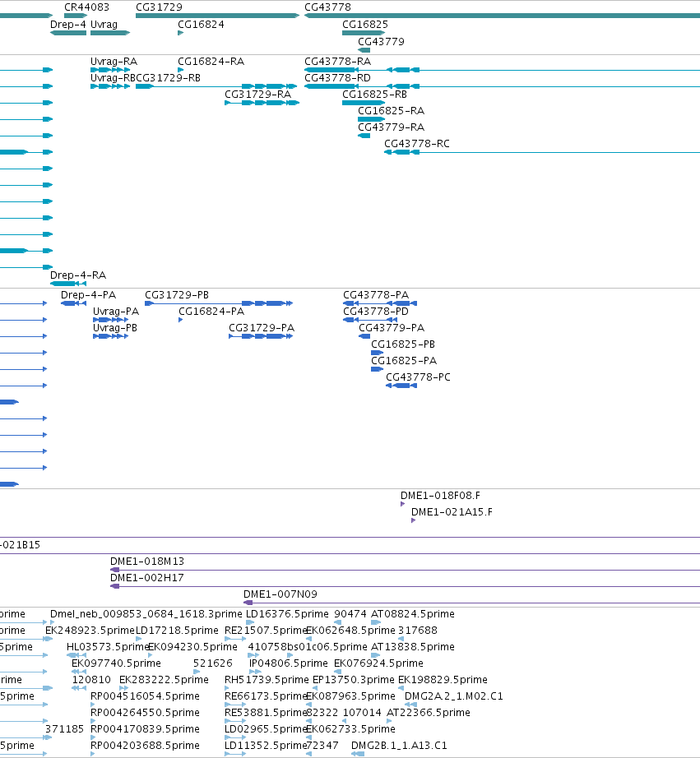Select transcript Uvrag-RA

(114, 62)
